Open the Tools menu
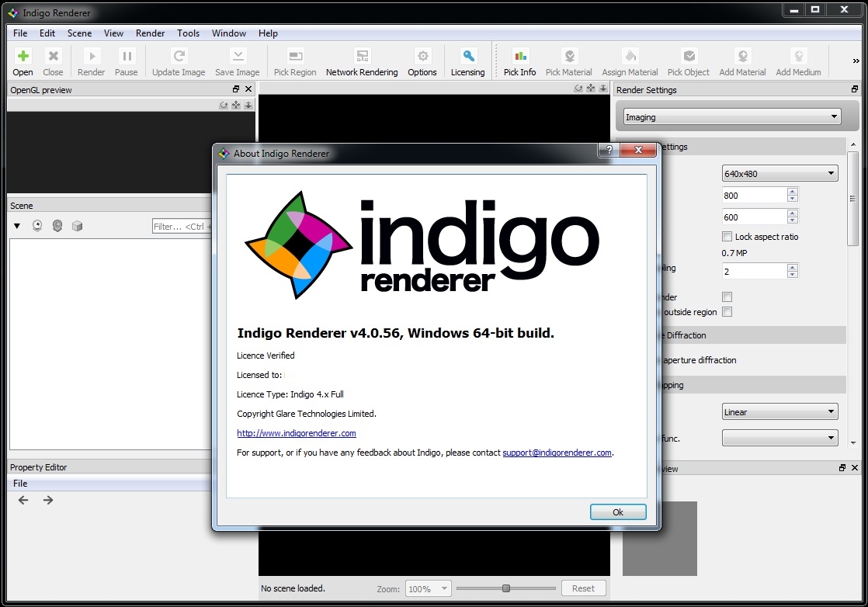The width and height of the screenshot is (868, 607). click(188, 33)
